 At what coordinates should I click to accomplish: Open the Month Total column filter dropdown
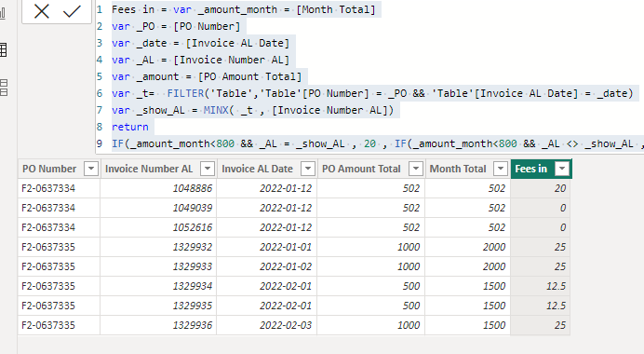(501, 169)
